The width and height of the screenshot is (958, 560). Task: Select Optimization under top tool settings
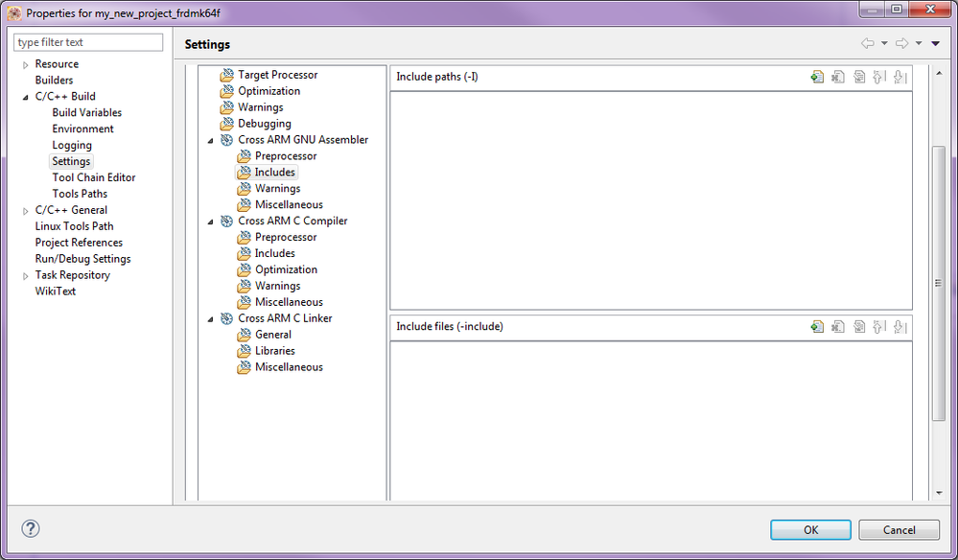pyautogui.click(x=269, y=91)
